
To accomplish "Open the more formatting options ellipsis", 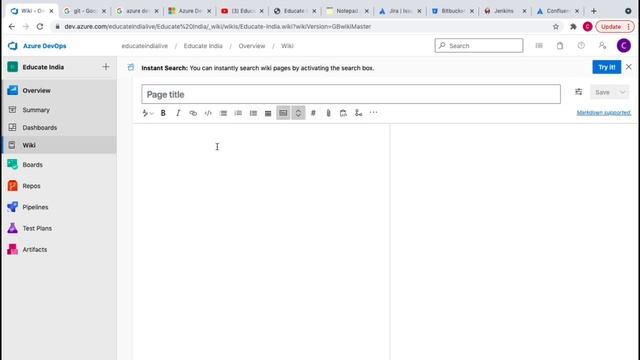I will [x=373, y=112].
